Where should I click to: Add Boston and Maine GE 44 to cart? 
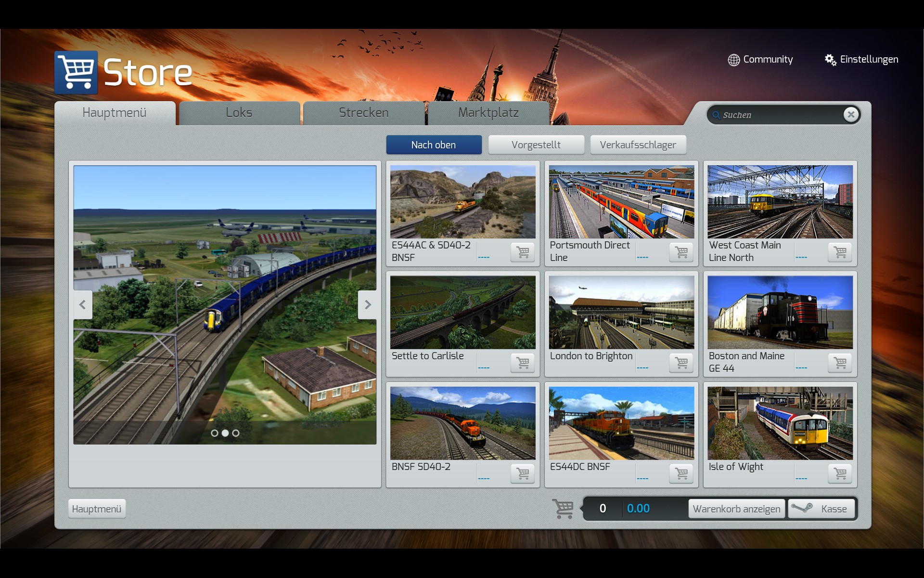click(840, 363)
